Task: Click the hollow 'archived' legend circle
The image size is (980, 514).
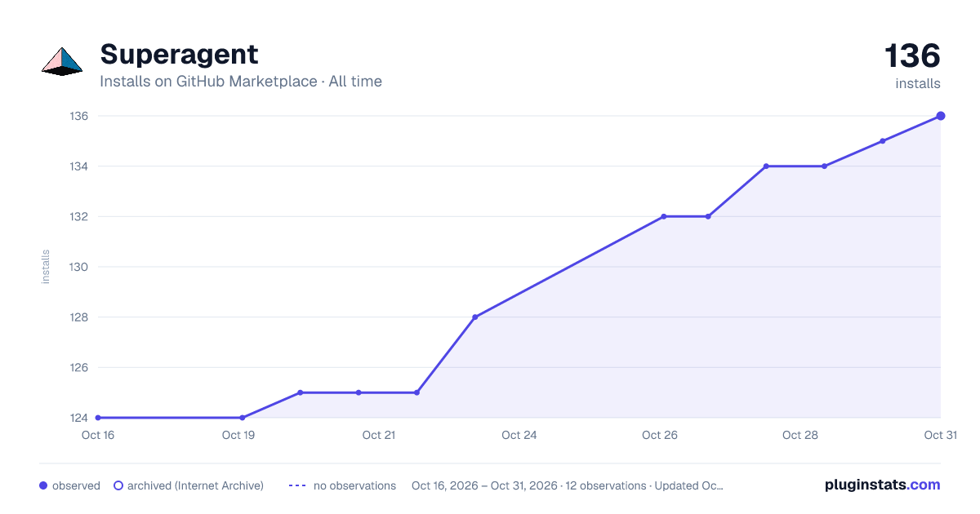Action: [118, 485]
